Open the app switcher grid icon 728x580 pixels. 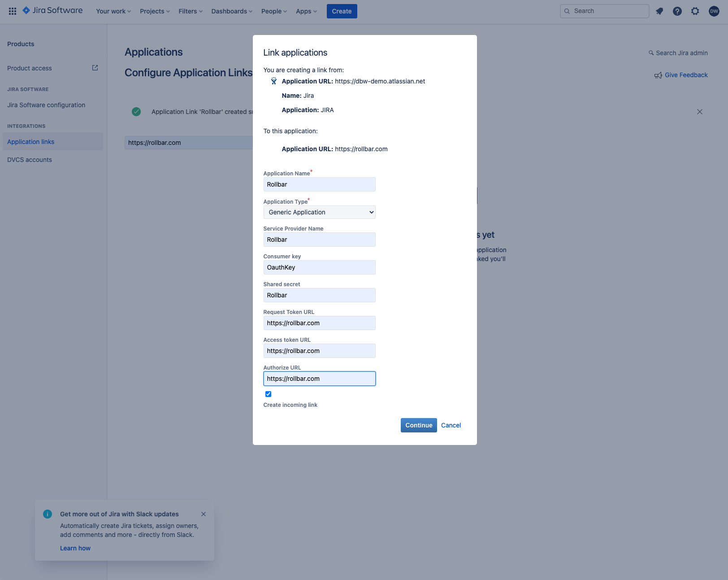point(13,11)
